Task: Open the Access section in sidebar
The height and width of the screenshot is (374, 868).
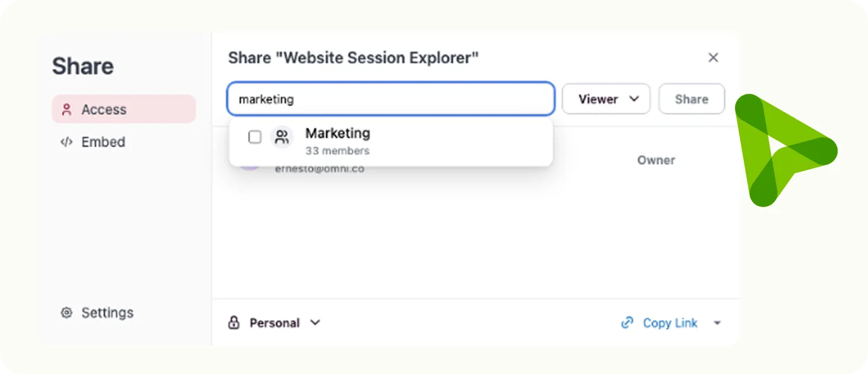Action: [124, 109]
